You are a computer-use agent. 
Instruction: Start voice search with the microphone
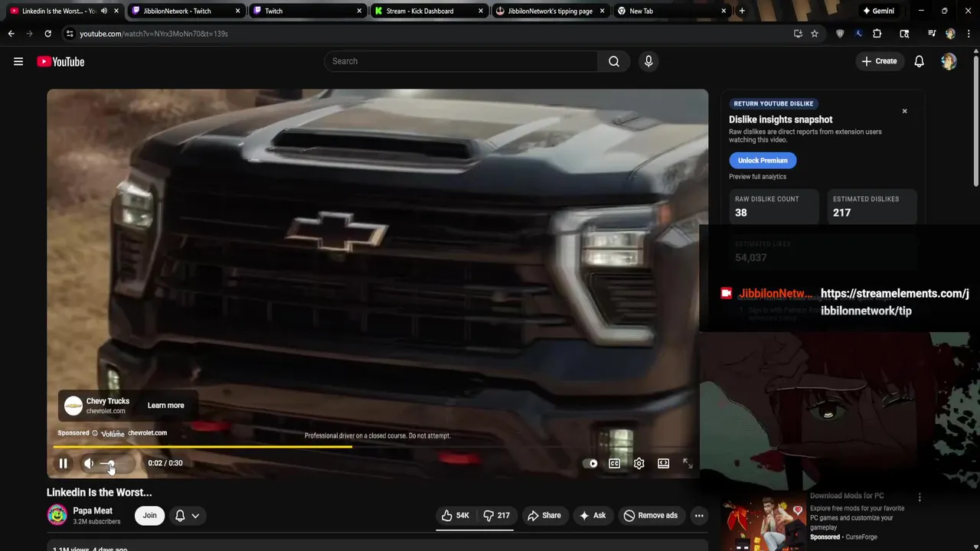[x=648, y=61]
